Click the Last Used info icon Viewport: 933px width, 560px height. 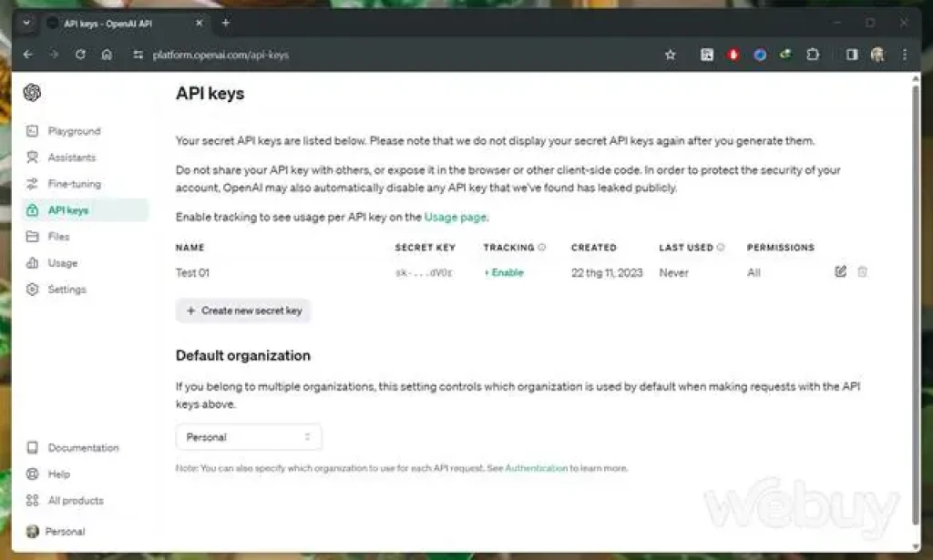[721, 248]
